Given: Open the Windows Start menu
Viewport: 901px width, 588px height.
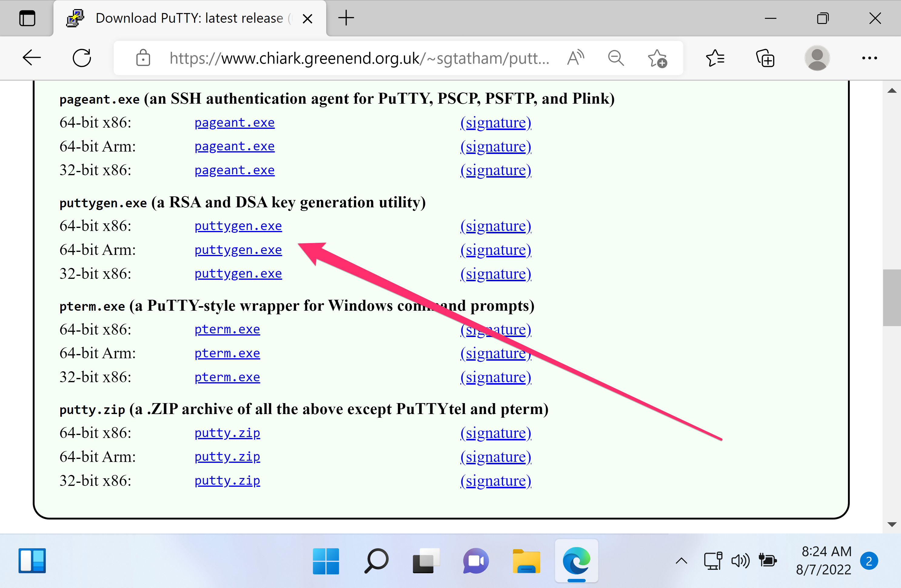Looking at the screenshot, I should 326,561.
